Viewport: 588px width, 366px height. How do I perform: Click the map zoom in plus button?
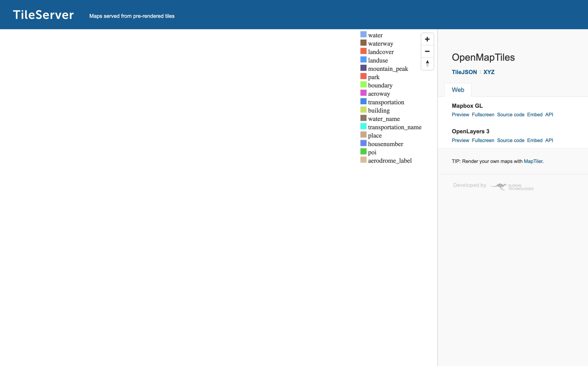[x=427, y=39]
